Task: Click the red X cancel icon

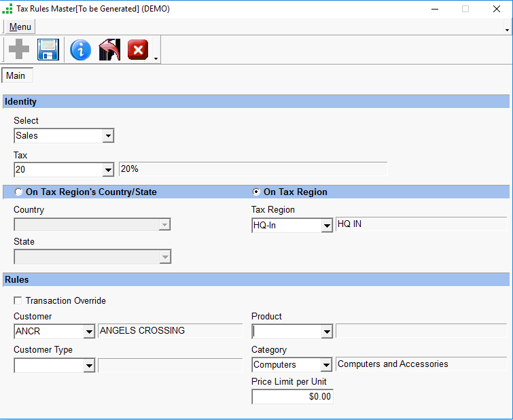Action: click(138, 50)
